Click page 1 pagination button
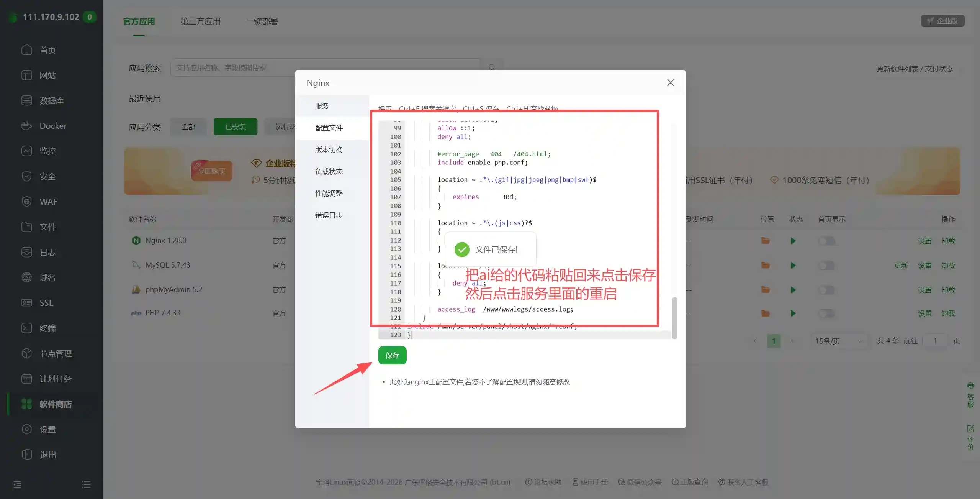This screenshot has width=980, height=499. pos(774,341)
